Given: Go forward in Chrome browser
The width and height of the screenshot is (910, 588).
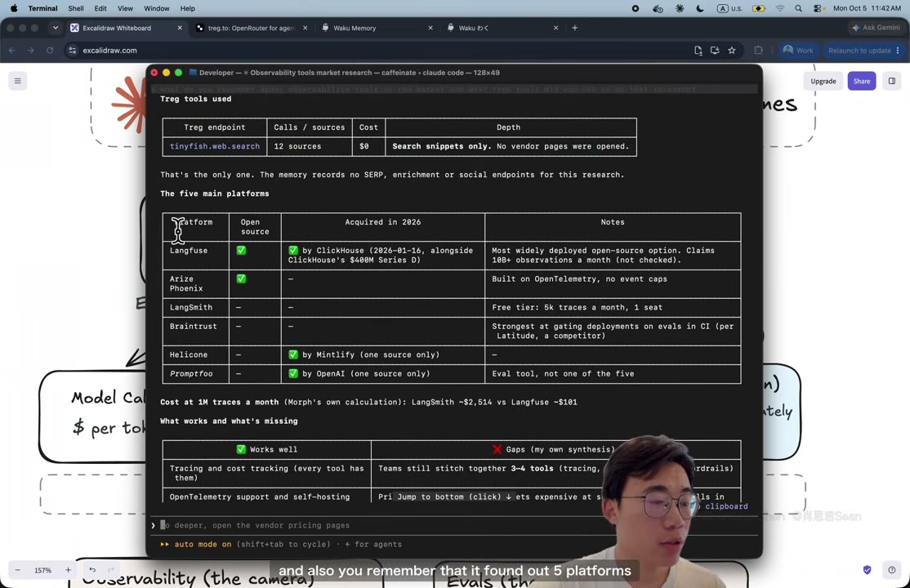Looking at the screenshot, I should (31, 51).
